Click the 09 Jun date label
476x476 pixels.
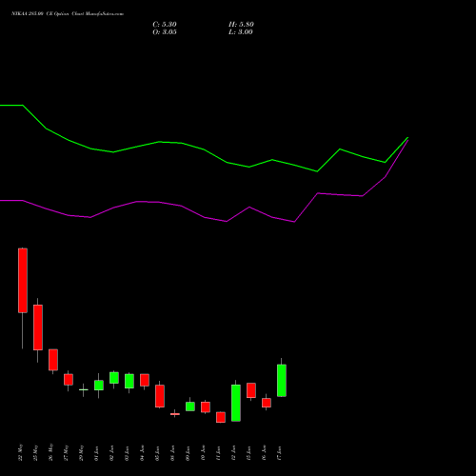188,453
